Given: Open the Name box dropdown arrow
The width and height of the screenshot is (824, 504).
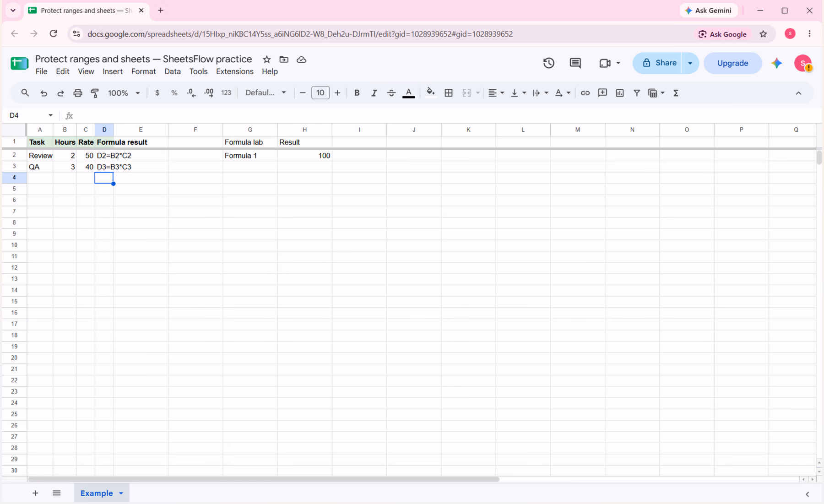Looking at the screenshot, I should [x=50, y=115].
